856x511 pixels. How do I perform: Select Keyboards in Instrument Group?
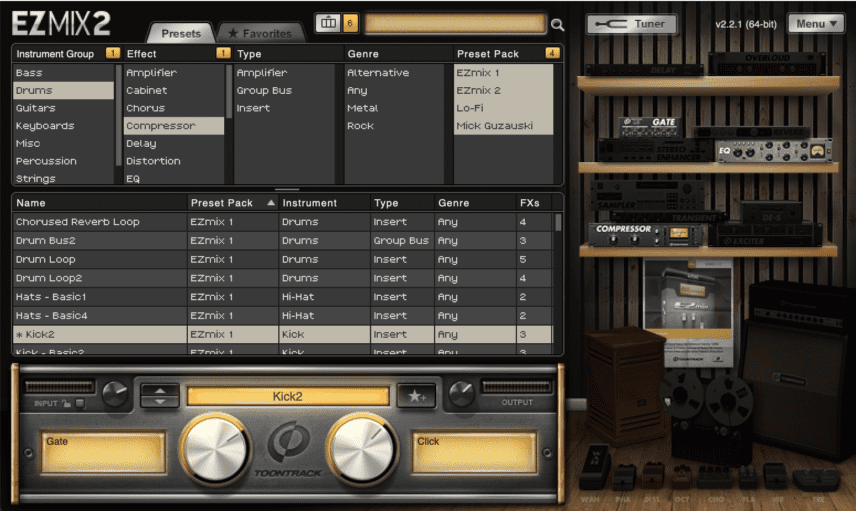[x=63, y=126]
